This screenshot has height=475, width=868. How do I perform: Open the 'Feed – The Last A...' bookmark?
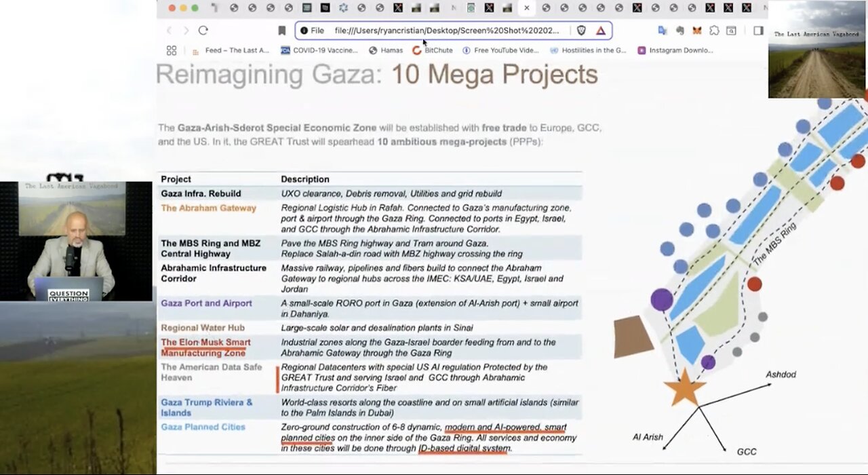[231, 50]
